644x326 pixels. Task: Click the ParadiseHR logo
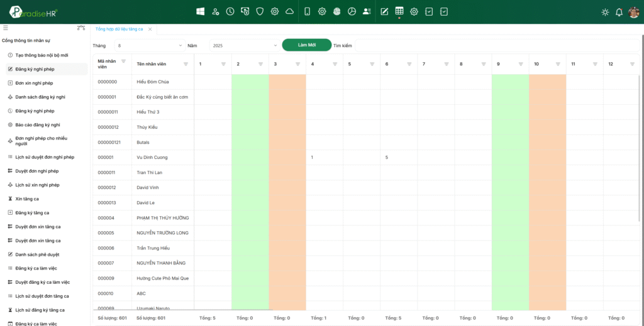[x=34, y=13]
